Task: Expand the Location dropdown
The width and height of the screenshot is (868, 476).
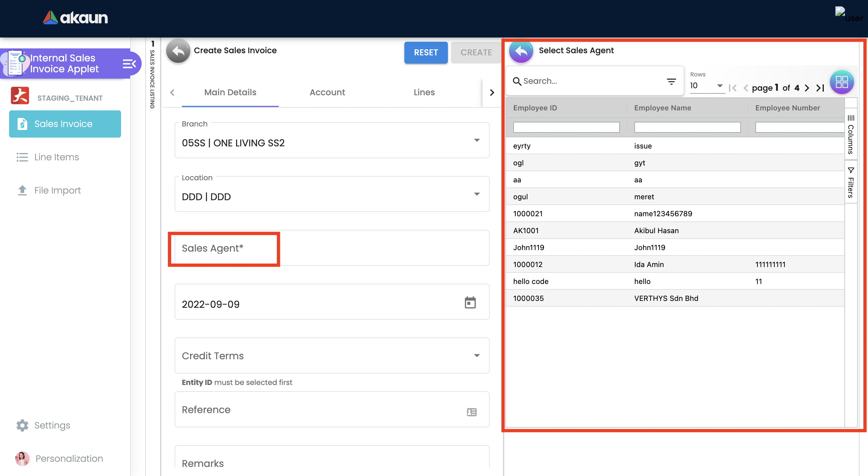Action: [476, 194]
